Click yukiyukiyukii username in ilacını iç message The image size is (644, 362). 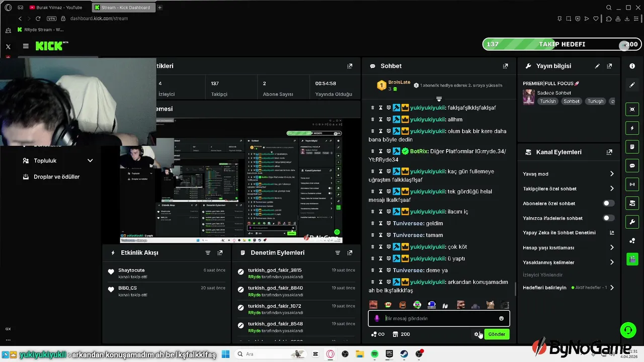(x=428, y=212)
